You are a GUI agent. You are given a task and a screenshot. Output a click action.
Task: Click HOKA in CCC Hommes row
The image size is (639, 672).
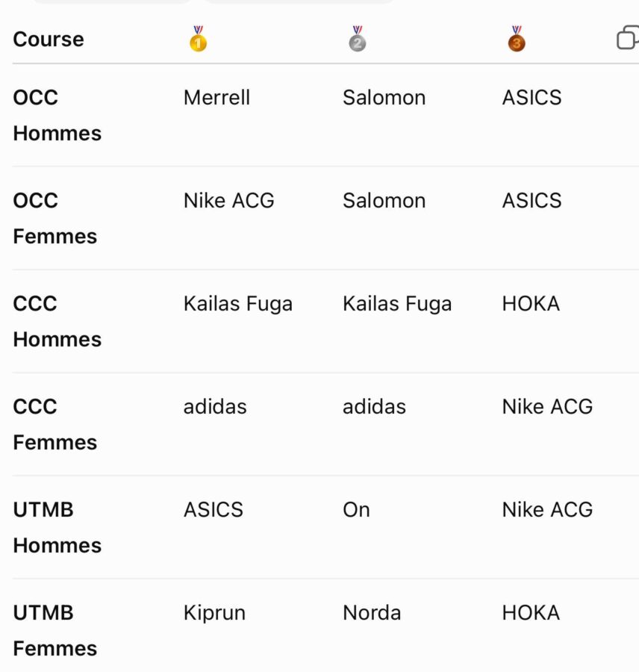click(x=531, y=304)
